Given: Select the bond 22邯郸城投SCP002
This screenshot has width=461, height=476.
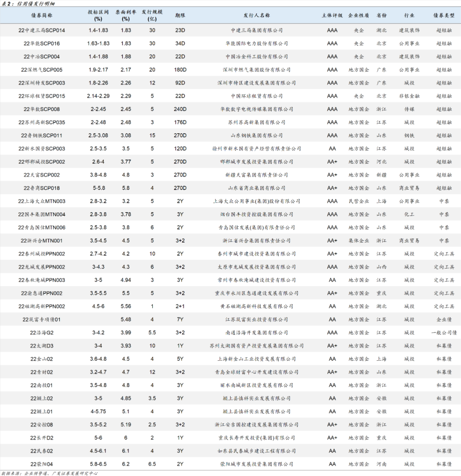Looking at the screenshot, I should pyautogui.click(x=41, y=162).
